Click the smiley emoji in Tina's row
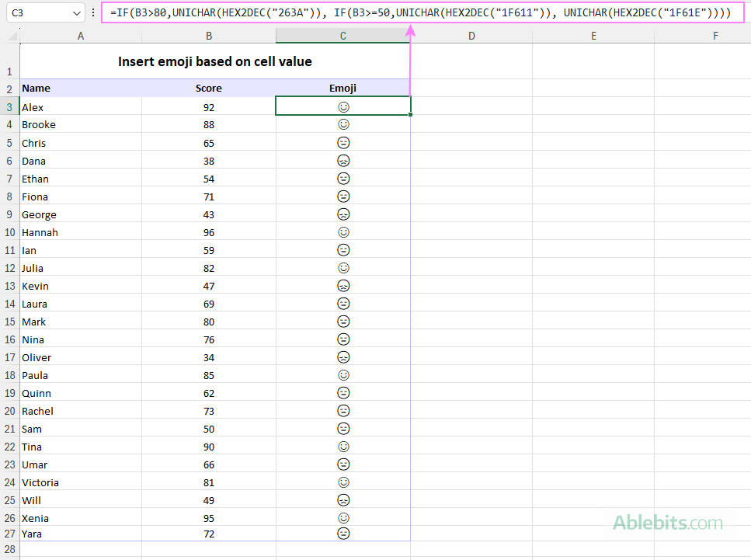Image resolution: width=751 pixels, height=560 pixels. tap(342, 446)
